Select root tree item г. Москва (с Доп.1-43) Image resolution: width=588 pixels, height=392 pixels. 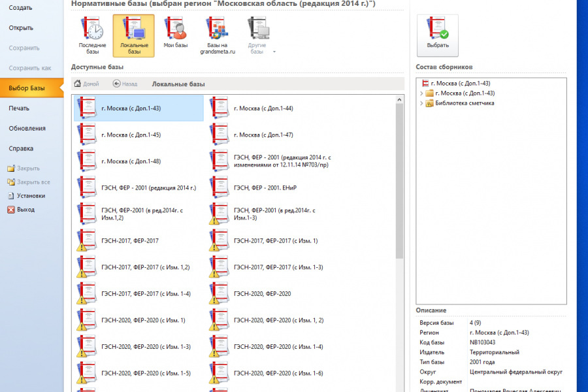click(x=461, y=83)
